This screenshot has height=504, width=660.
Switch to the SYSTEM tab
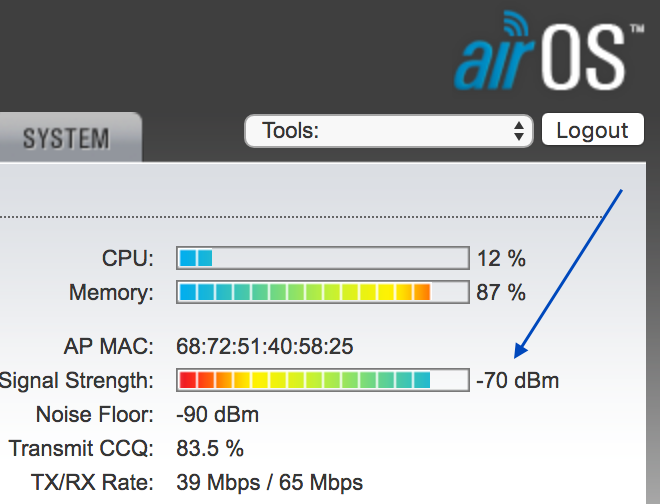click(66, 137)
